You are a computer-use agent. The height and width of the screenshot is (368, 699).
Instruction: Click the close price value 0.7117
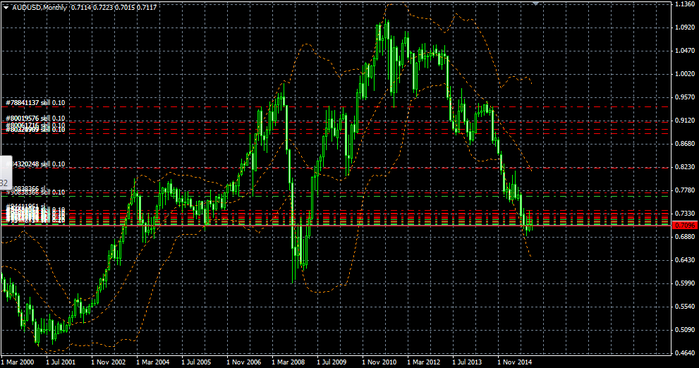click(x=147, y=8)
